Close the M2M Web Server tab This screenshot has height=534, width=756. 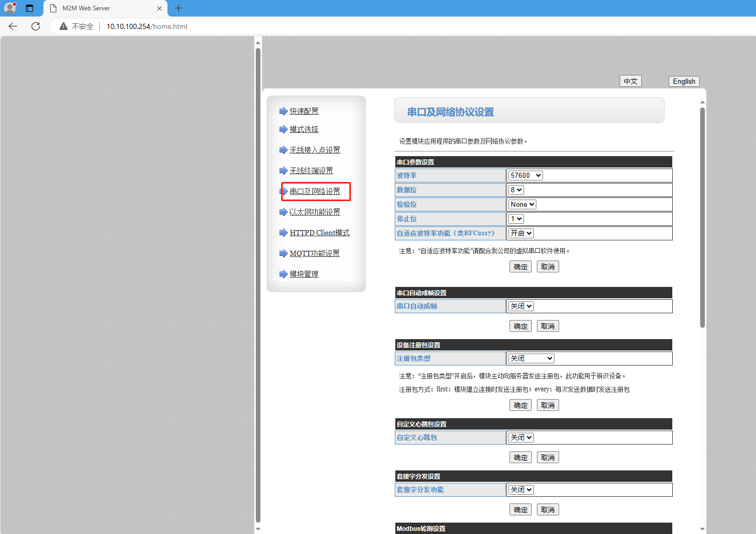click(159, 8)
